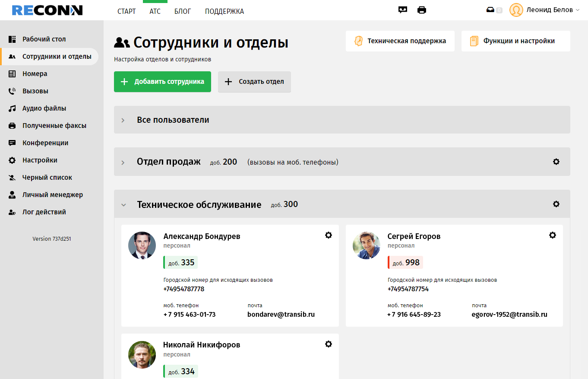Click the Создать отдел button
588x379 pixels.
(254, 82)
